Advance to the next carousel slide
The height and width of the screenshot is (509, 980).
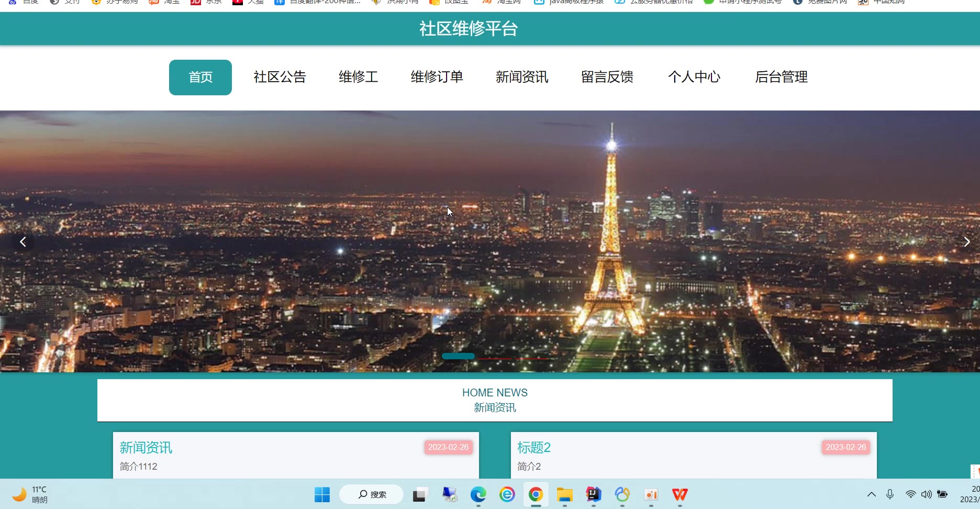click(x=966, y=241)
